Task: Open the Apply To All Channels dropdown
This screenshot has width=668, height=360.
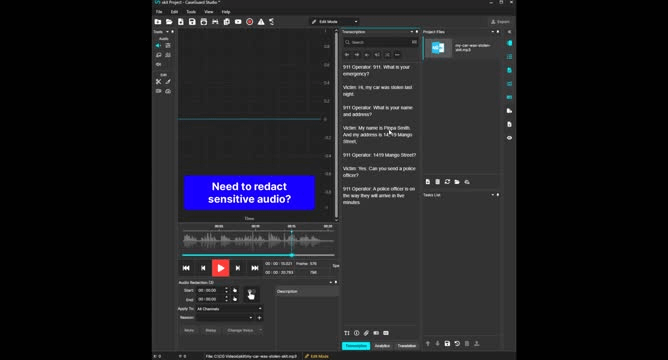Action: click(229, 309)
